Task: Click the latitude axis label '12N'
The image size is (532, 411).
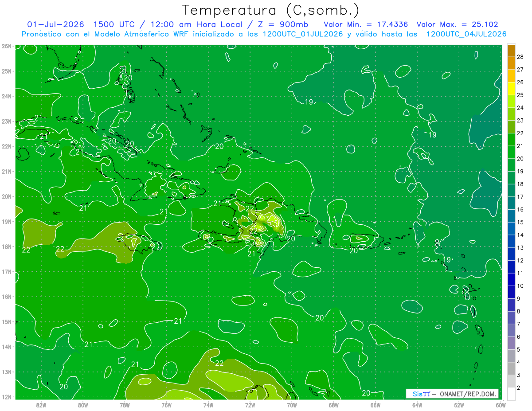Action: (7, 397)
